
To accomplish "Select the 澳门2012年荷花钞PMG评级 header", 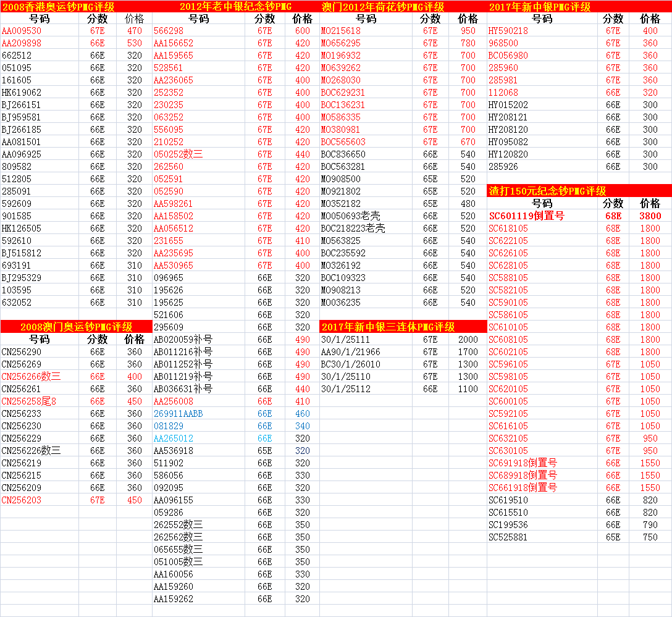I will [x=383, y=7].
